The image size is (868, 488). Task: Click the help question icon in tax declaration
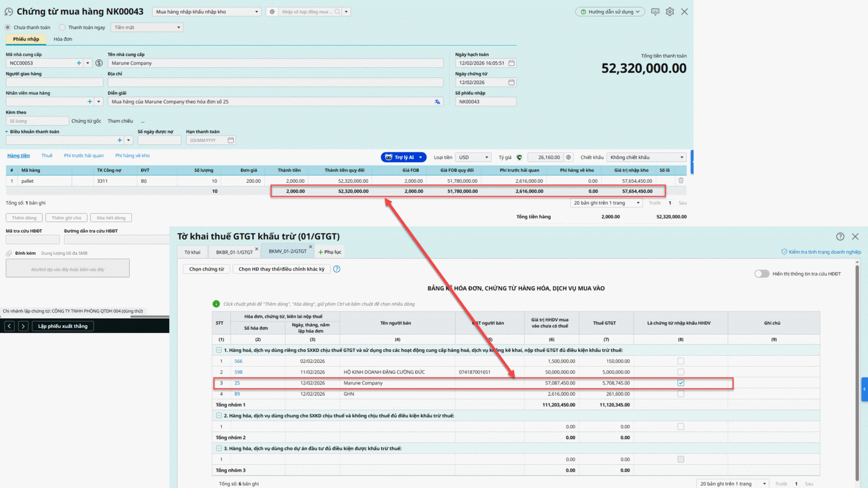[x=840, y=236]
